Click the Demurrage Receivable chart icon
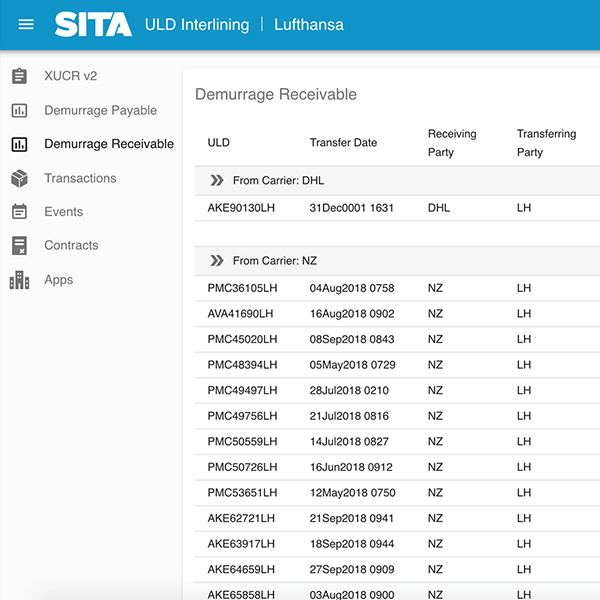The image size is (600, 600). [19, 144]
